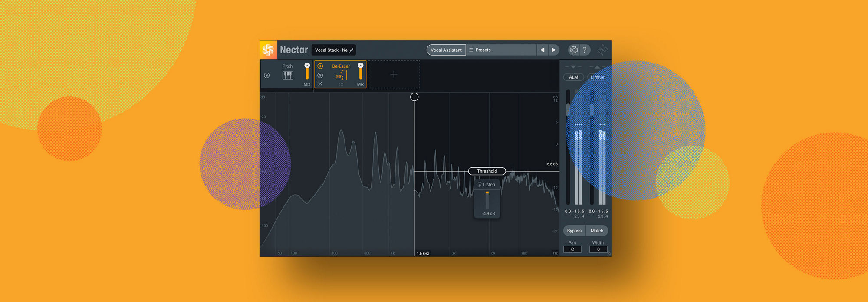Click the Match button
868x302 pixels.
click(597, 231)
